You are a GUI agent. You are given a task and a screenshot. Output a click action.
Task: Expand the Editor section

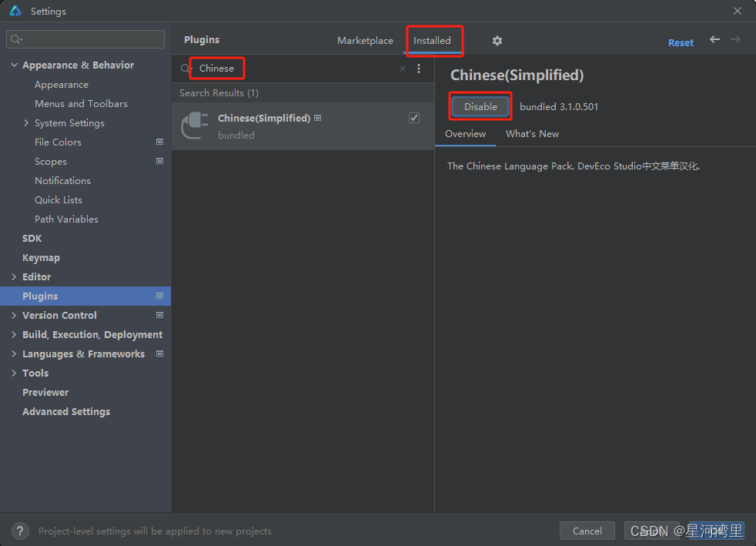(14, 276)
